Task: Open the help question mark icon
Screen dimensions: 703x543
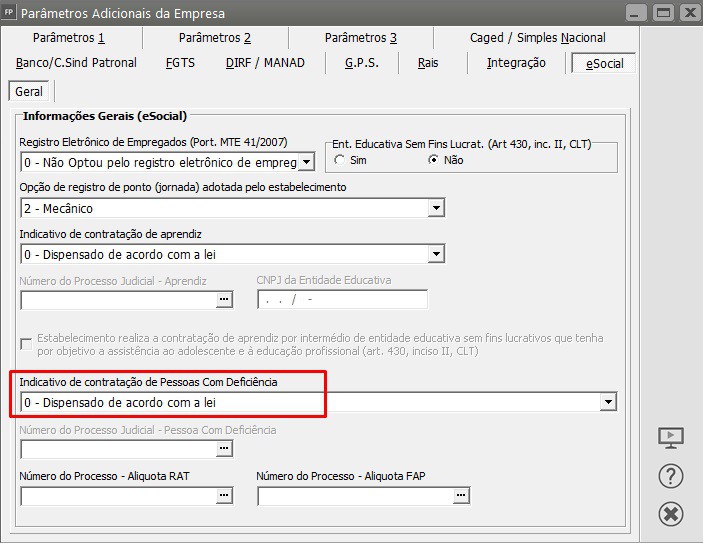Action: [x=671, y=476]
